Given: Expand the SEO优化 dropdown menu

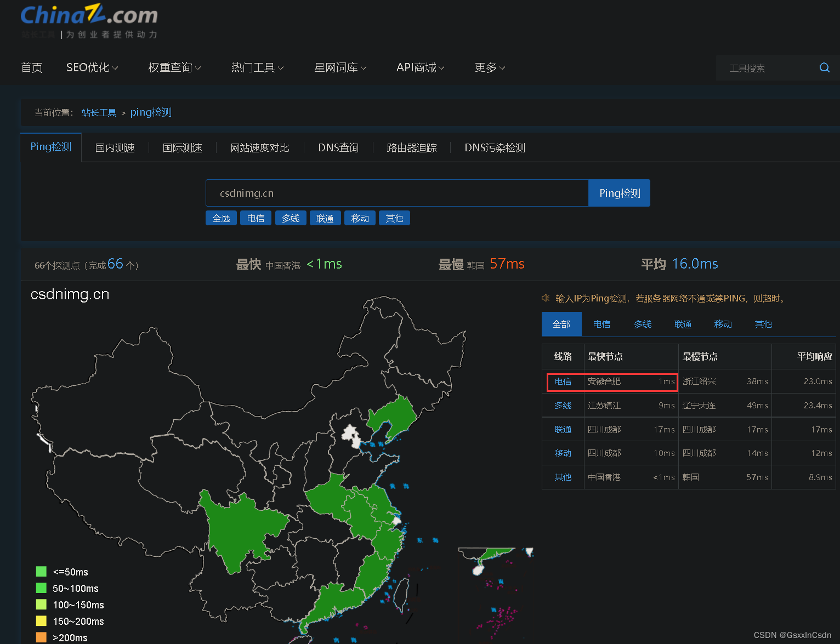Looking at the screenshot, I should coord(92,67).
